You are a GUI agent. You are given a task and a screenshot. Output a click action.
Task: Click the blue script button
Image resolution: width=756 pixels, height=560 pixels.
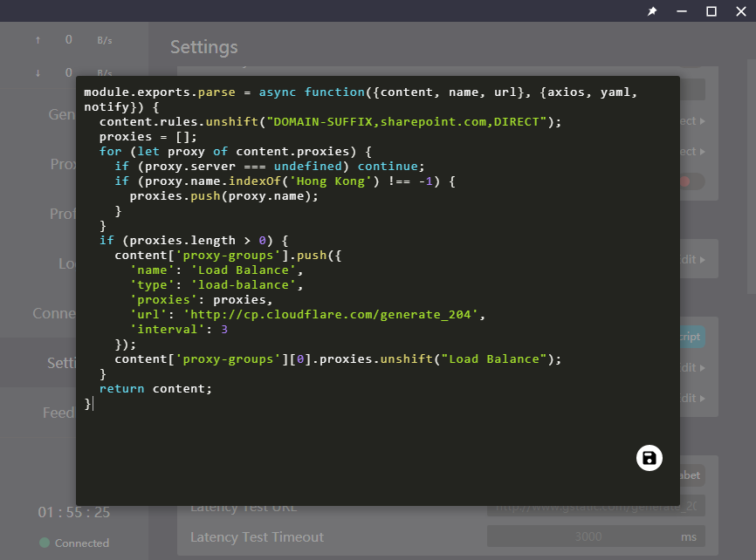coord(691,337)
